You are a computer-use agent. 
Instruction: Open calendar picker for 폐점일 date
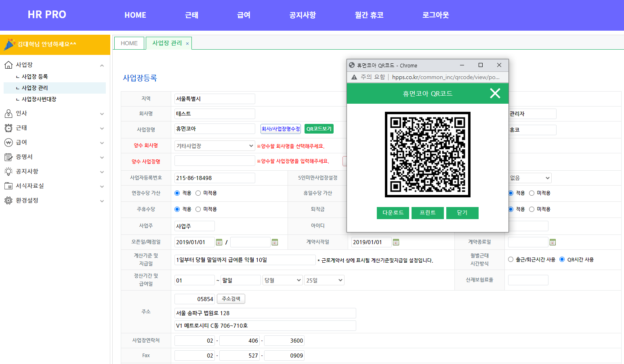(275, 242)
